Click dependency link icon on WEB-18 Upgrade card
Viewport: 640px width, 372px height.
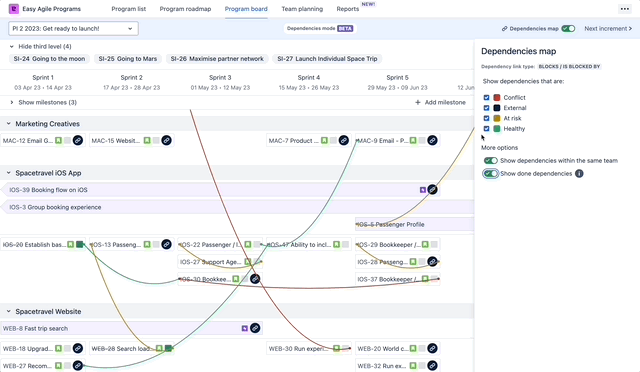pos(78,348)
